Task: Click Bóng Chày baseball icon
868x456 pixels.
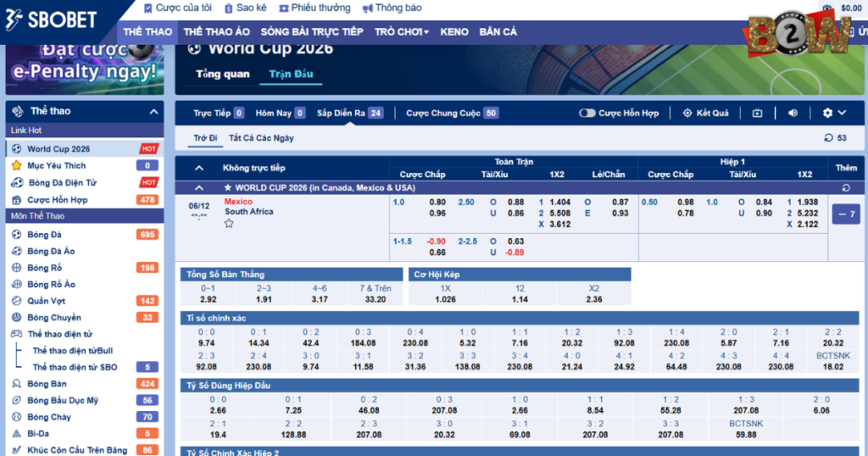Action: click(x=17, y=417)
